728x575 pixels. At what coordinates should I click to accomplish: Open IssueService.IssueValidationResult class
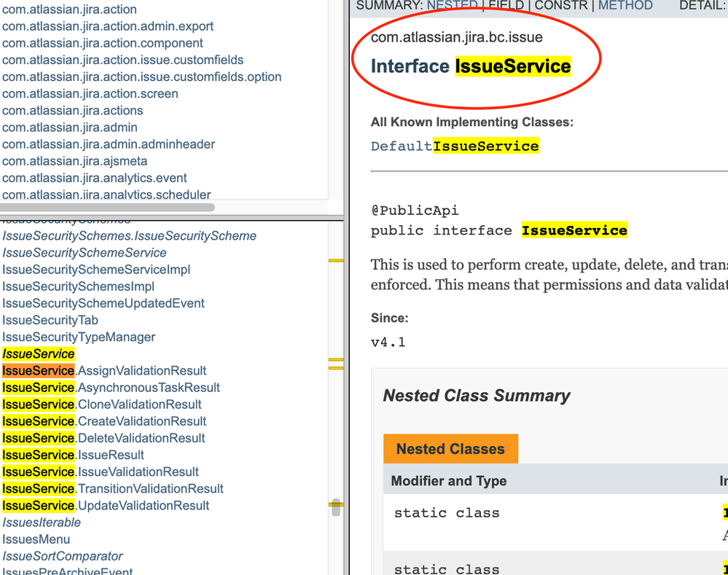tap(101, 472)
